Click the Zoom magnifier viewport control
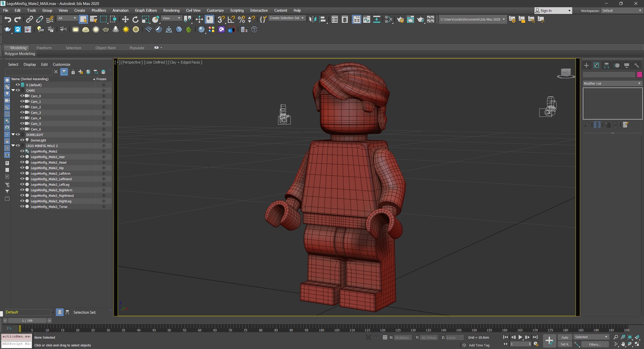 click(616, 337)
